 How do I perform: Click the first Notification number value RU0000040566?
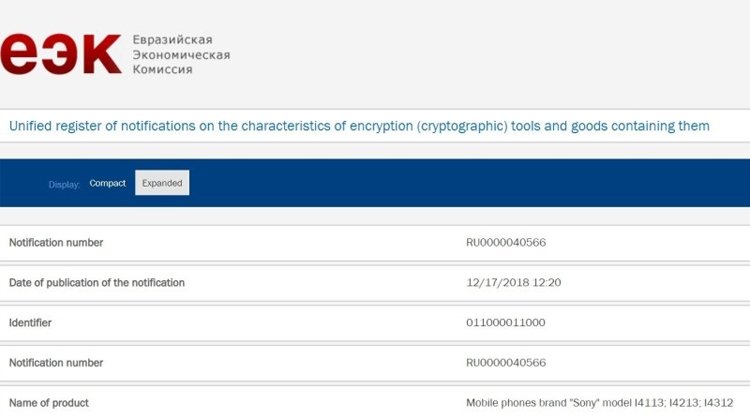(x=506, y=243)
